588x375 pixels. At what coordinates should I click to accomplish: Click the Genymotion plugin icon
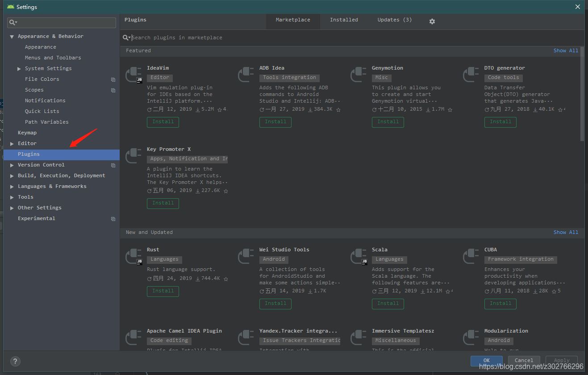359,75
